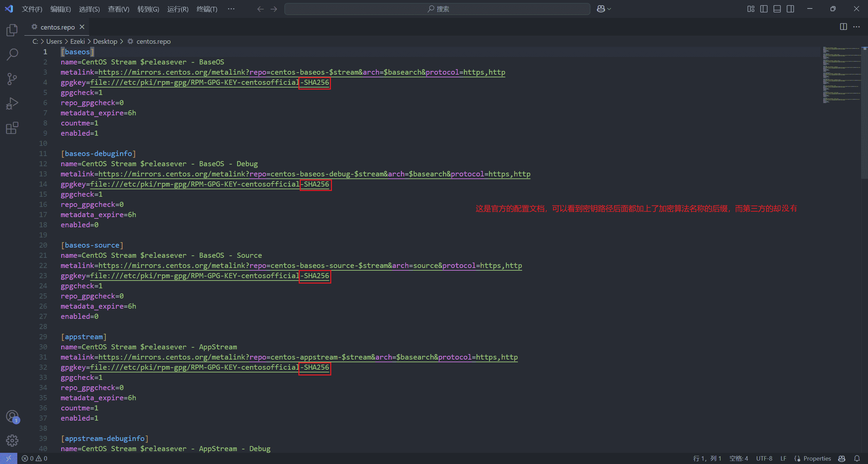The width and height of the screenshot is (868, 464).
Task: Open the Manage gear icon
Action: point(12,441)
